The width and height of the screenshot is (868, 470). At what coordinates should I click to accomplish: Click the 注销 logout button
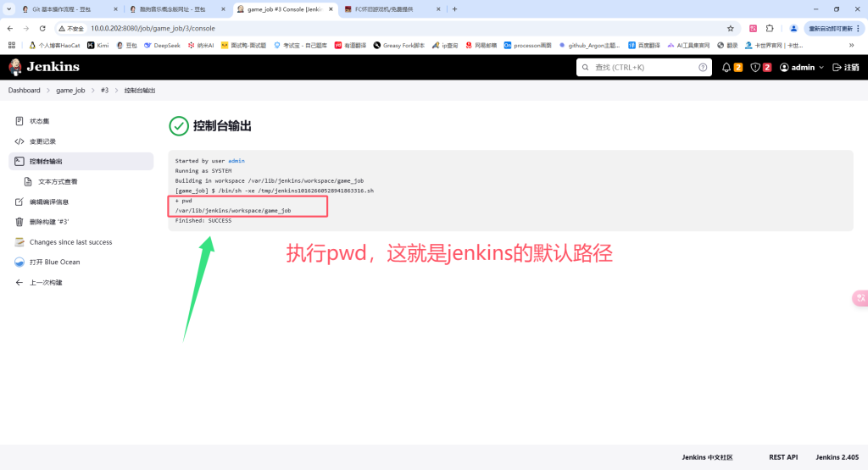tap(845, 67)
